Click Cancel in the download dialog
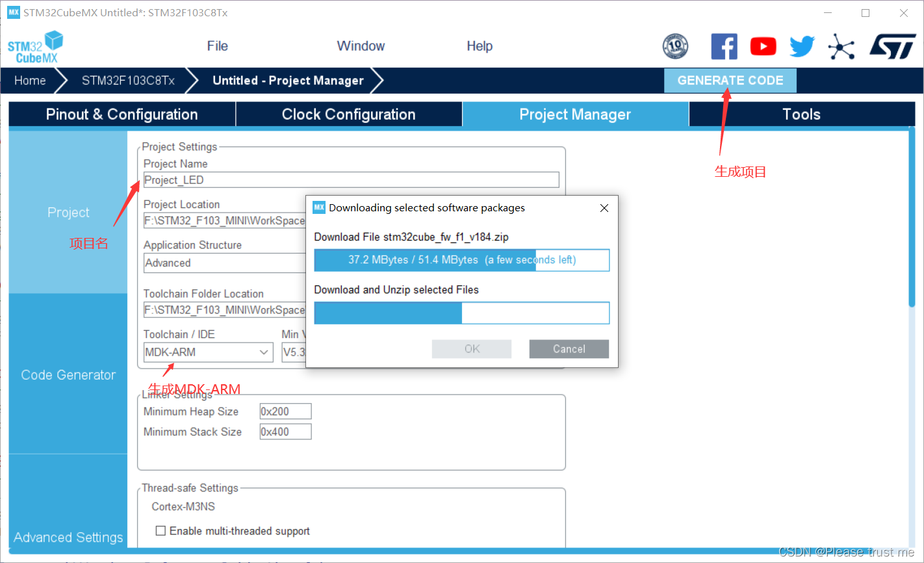 pyautogui.click(x=569, y=349)
